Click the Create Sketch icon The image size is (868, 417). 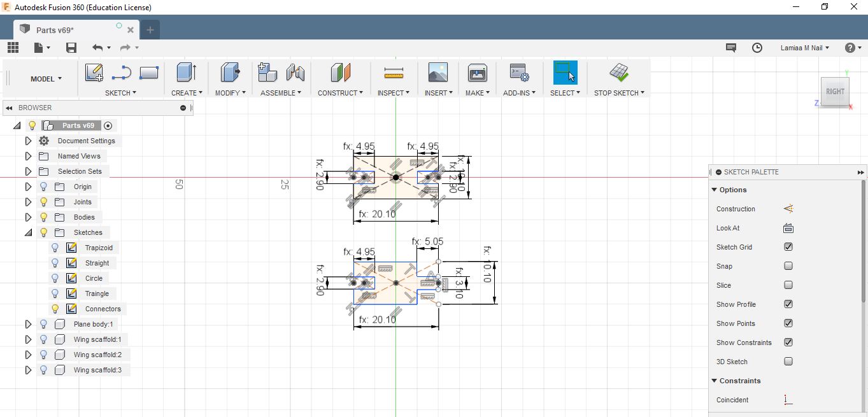94,73
